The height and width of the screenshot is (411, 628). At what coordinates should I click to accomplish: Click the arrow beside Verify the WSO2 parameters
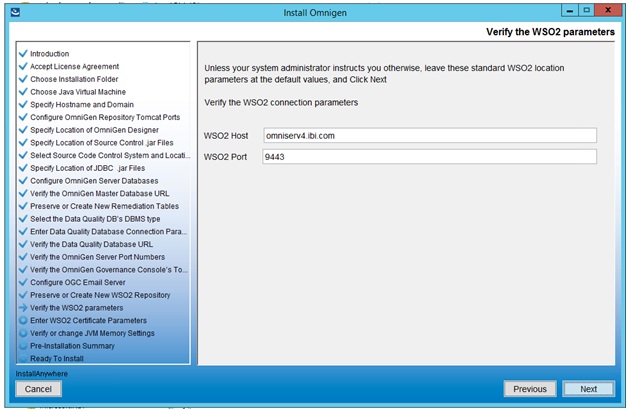click(x=23, y=308)
